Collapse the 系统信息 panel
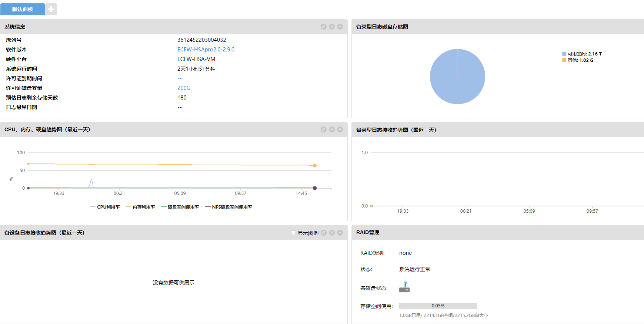This screenshot has height=324, width=644. pyautogui.click(x=340, y=27)
